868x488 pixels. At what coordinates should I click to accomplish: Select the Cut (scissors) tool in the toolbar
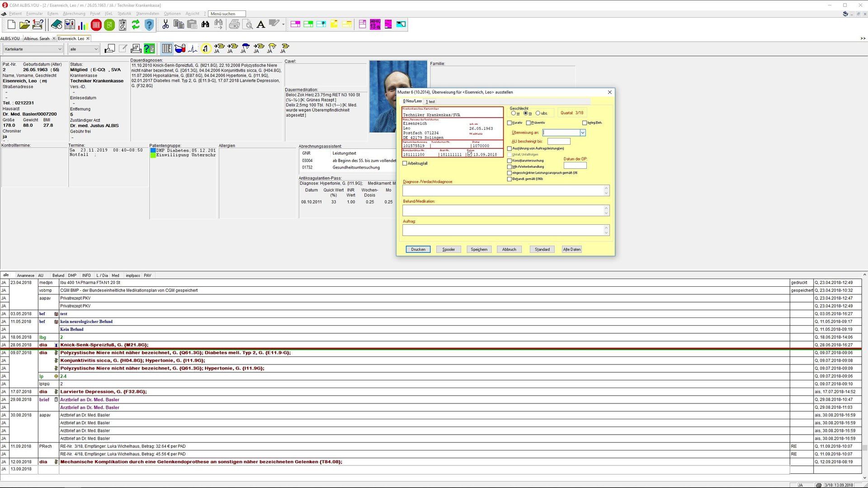pos(166,24)
